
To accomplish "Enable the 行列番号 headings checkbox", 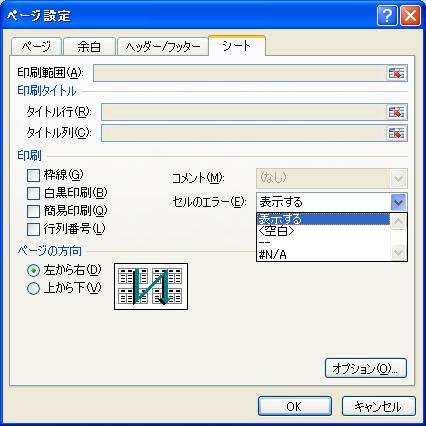I will point(33,229).
